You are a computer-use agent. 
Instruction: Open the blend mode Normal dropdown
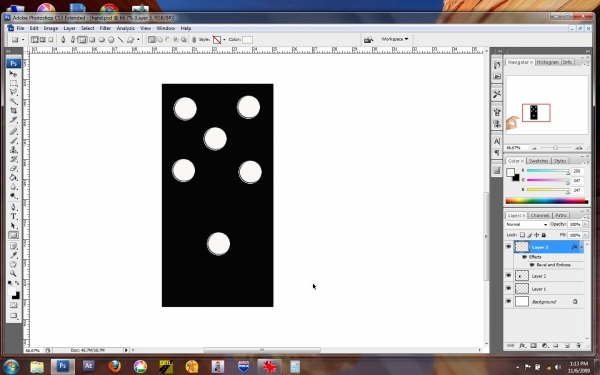[527, 225]
